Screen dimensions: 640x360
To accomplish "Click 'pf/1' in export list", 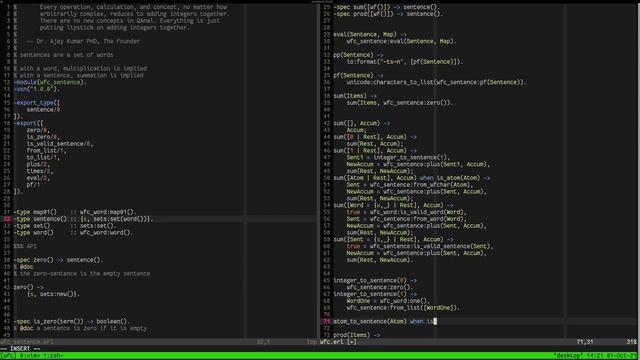I will pyautogui.click(x=33, y=185).
